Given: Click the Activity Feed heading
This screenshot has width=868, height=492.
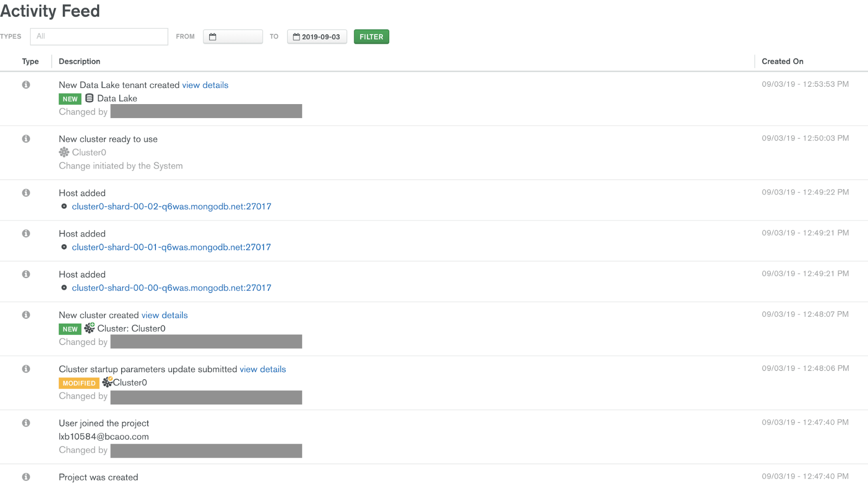Looking at the screenshot, I should click(50, 11).
